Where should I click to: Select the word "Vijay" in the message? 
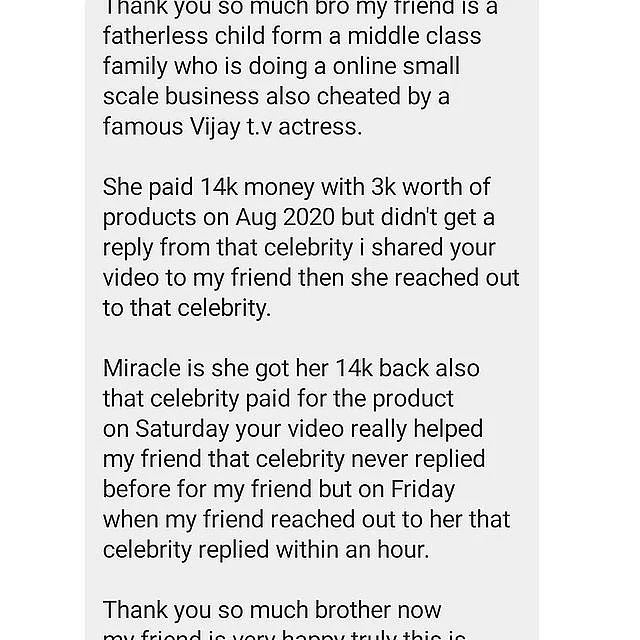pyautogui.click(x=215, y=127)
